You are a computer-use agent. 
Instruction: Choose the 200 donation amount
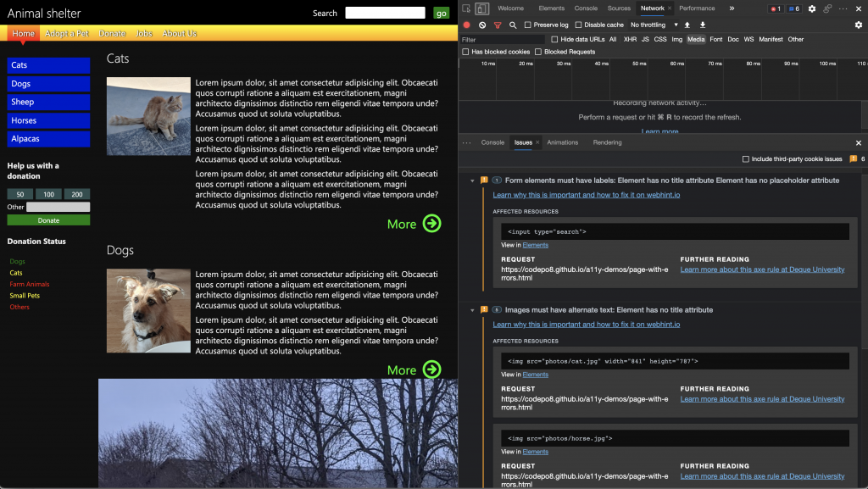(x=77, y=194)
